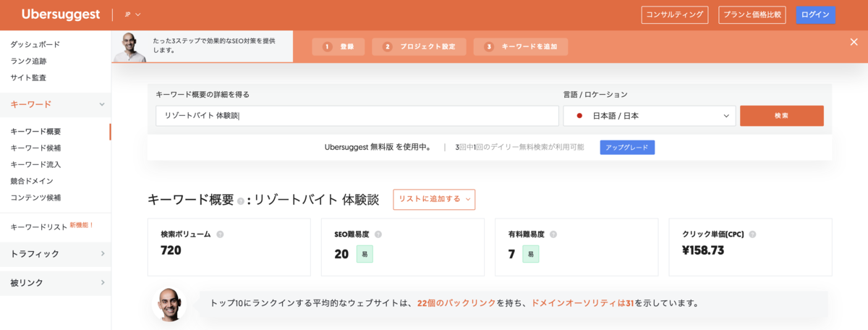Click help icon next to 有料難易度
868x330 pixels.
click(553, 234)
